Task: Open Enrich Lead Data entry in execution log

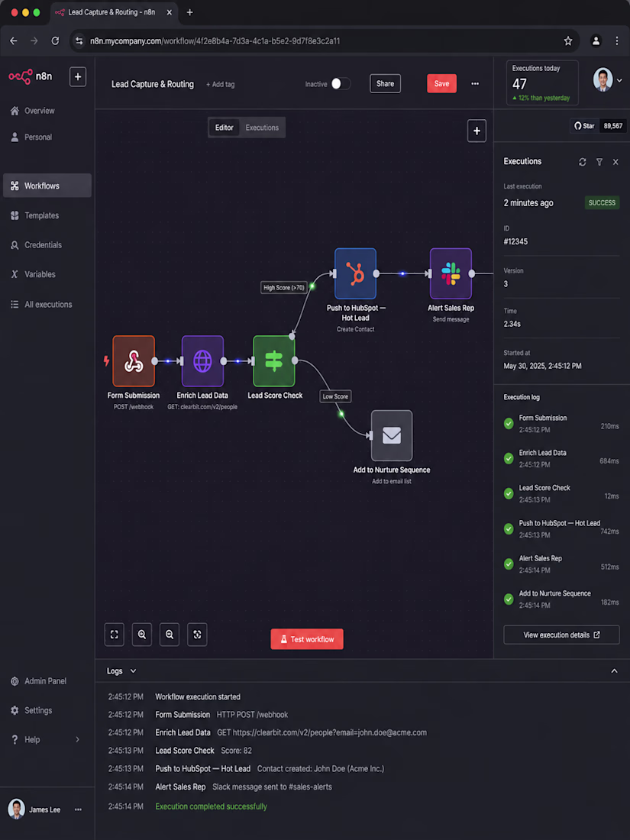Action: tap(561, 459)
